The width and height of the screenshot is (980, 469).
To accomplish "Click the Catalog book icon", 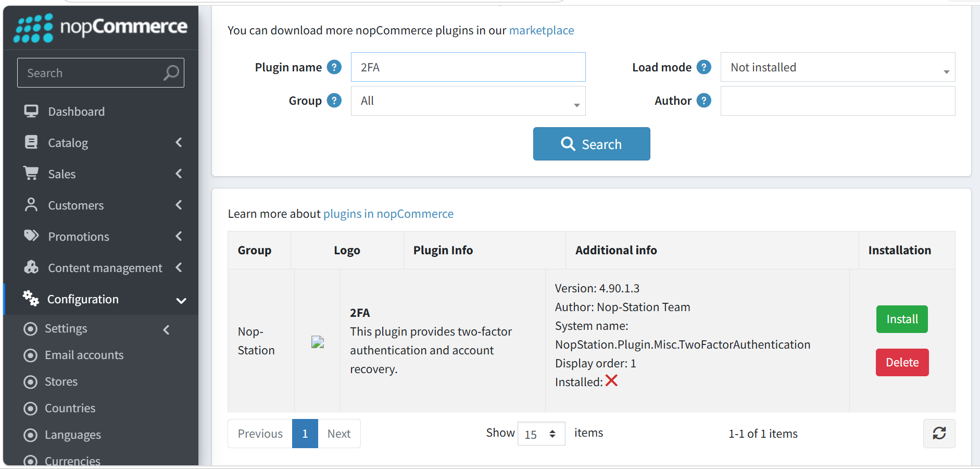I will pos(31,142).
